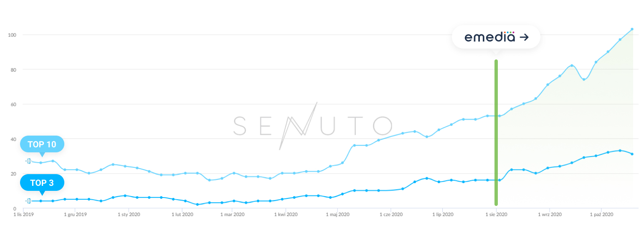Select the TOP 10 series label

[x=42, y=144]
